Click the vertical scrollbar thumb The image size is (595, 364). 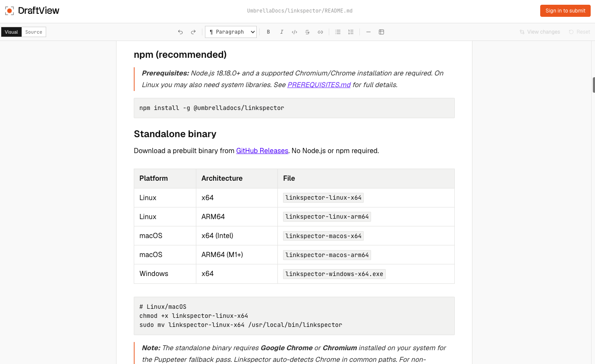pyautogui.click(x=594, y=85)
